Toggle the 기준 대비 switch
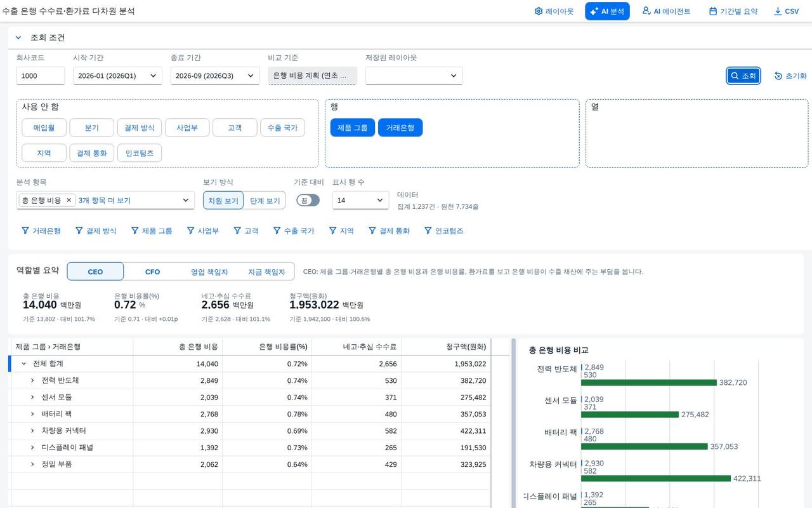This screenshot has height=508, width=812. pos(308,200)
